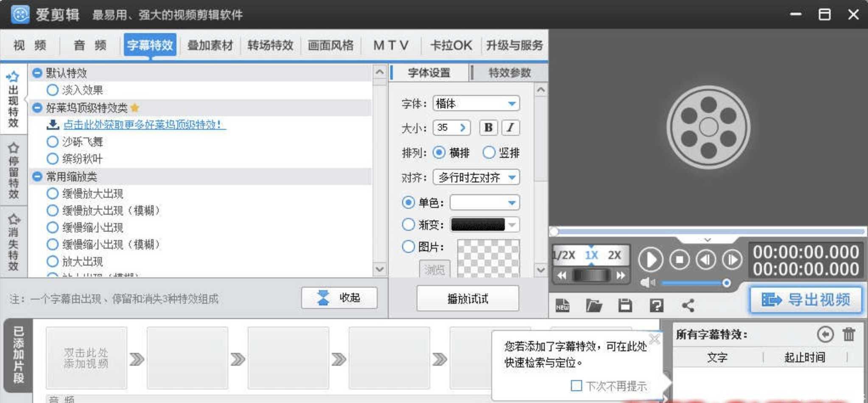868x403 pixels.
Task: Step back one frame
Action: click(706, 259)
